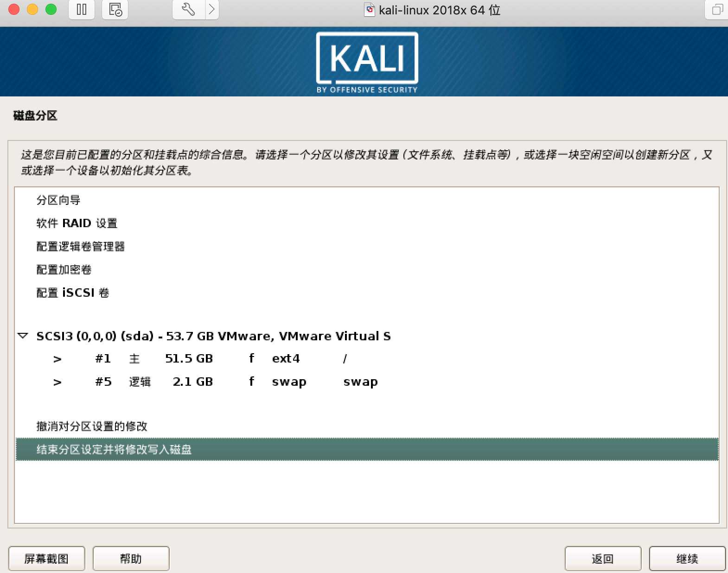Click the 主 partition type label
Viewport: 728px width, 573px height.
(134, 358)
